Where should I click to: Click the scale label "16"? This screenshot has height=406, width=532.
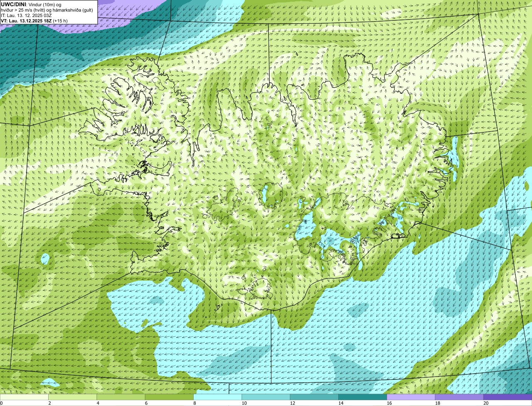(389, 403)
